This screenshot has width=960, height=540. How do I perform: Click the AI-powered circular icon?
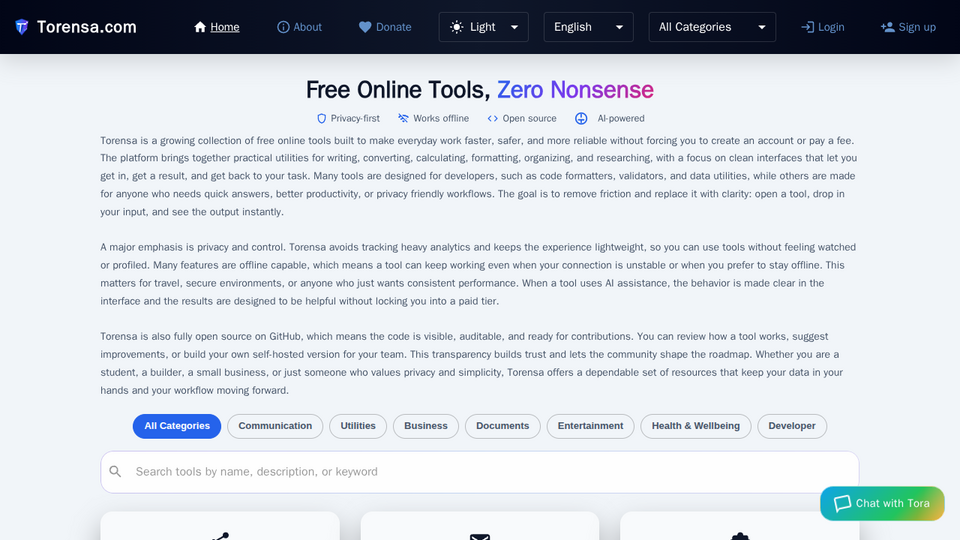581,119
